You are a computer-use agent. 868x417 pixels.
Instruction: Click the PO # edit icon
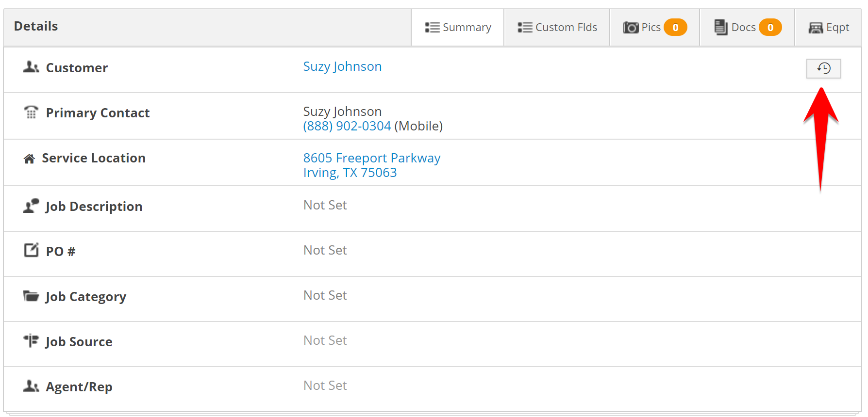click(x=31, y=250)
